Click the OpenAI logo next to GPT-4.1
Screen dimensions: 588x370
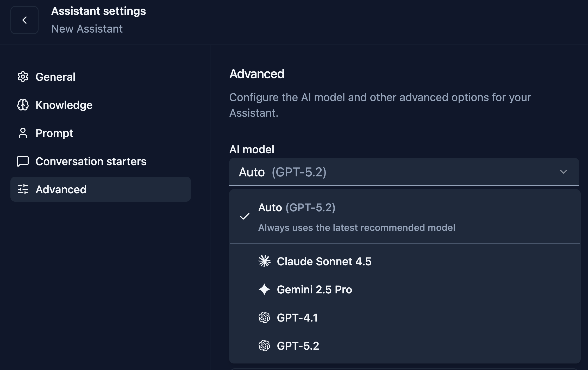(264, 318)
